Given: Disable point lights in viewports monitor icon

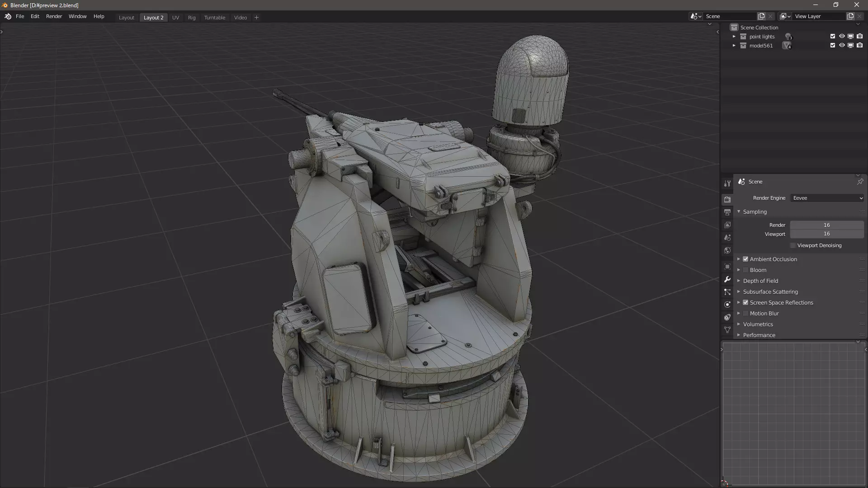Looking at the screenshot, I should point(850,36).
